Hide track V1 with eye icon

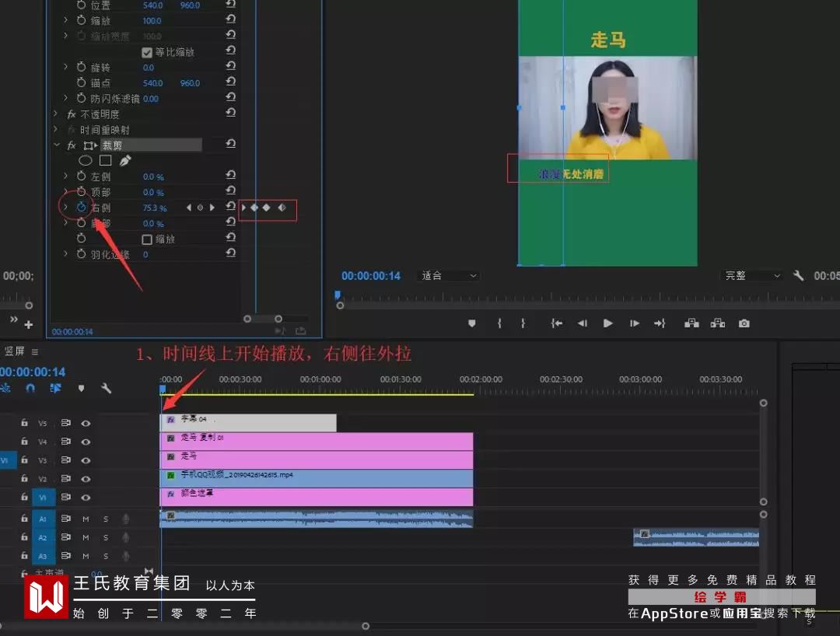point(86,498)
